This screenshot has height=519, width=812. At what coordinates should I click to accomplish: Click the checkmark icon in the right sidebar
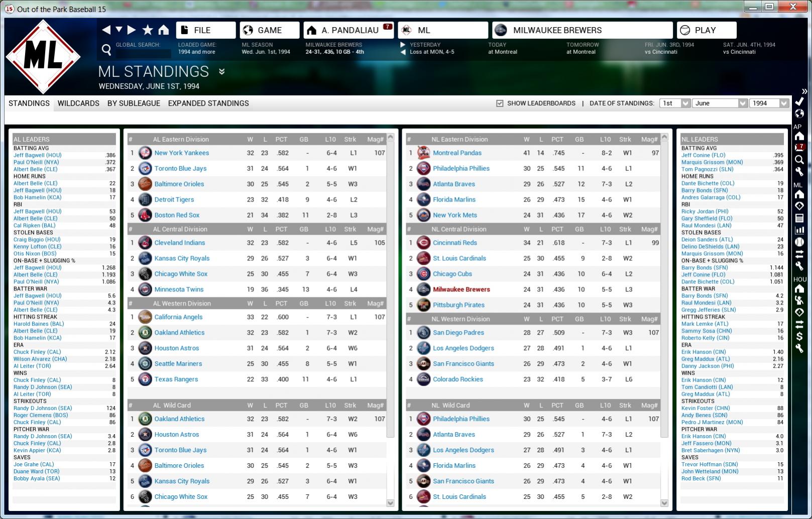tap(799, 102)
